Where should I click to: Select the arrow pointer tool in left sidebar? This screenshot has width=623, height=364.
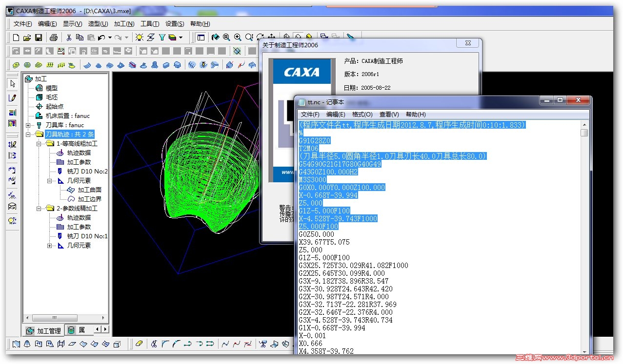(x=13, y=84)
